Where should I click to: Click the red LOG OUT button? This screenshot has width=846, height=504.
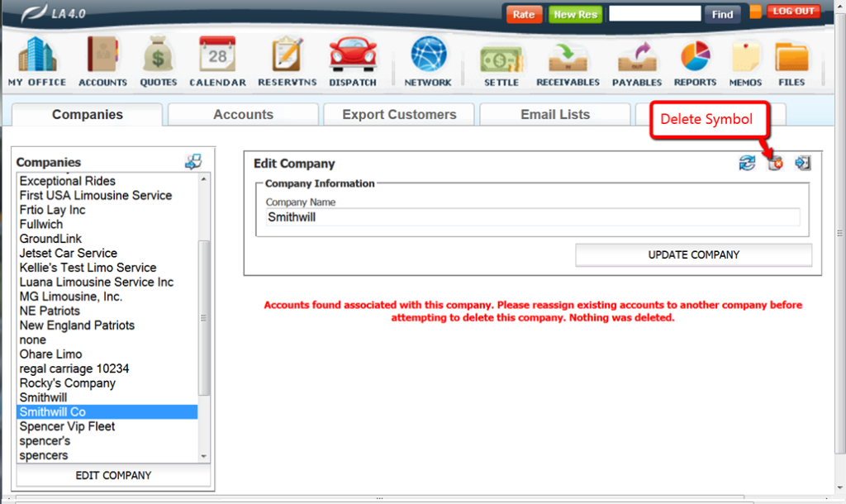pyautogui.click(x=793, y=12)
